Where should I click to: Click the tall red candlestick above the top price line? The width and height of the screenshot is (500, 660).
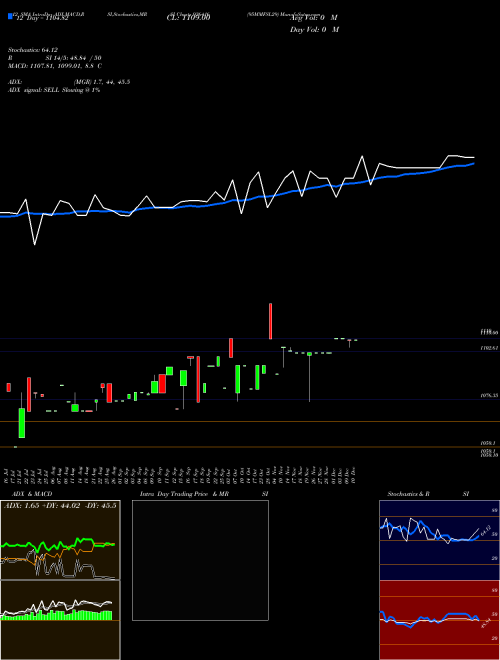[x=270, y=321]
